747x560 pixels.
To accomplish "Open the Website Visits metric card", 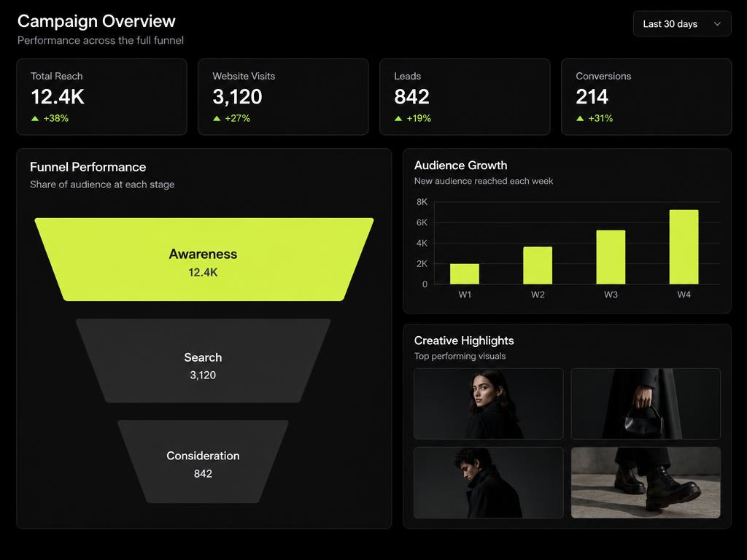I will click(283, 97).
